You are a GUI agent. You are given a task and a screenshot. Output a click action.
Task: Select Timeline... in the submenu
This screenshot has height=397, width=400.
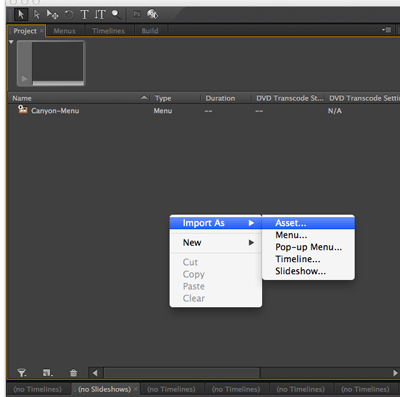pyautogui.click(x=308, y=259)
